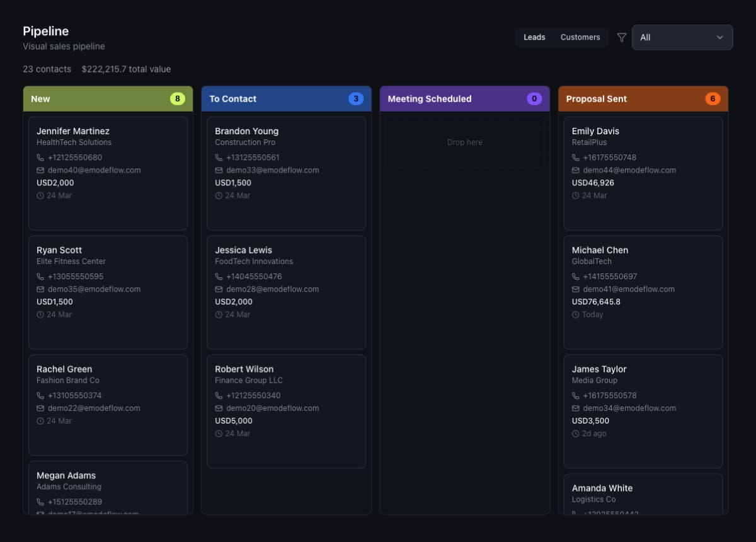Open the All filter dropdown
Screen dimensions: 756x542
tap(682, 37)
